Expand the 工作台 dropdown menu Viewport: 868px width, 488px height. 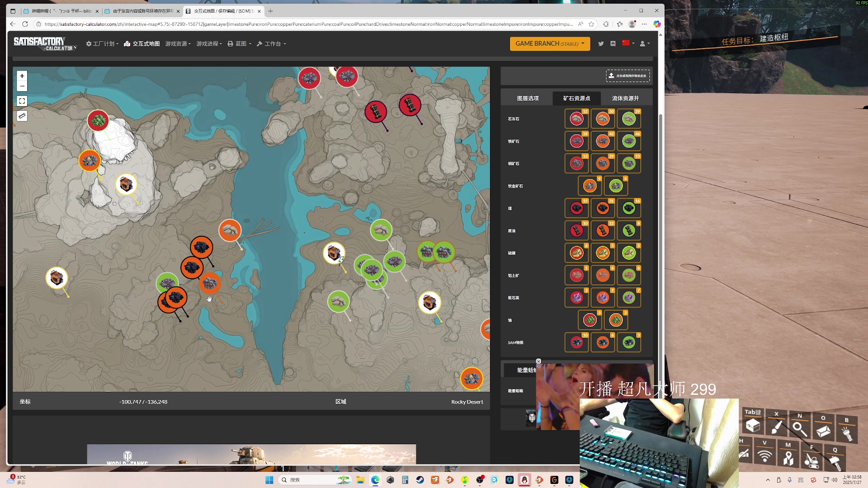point(271,44)
